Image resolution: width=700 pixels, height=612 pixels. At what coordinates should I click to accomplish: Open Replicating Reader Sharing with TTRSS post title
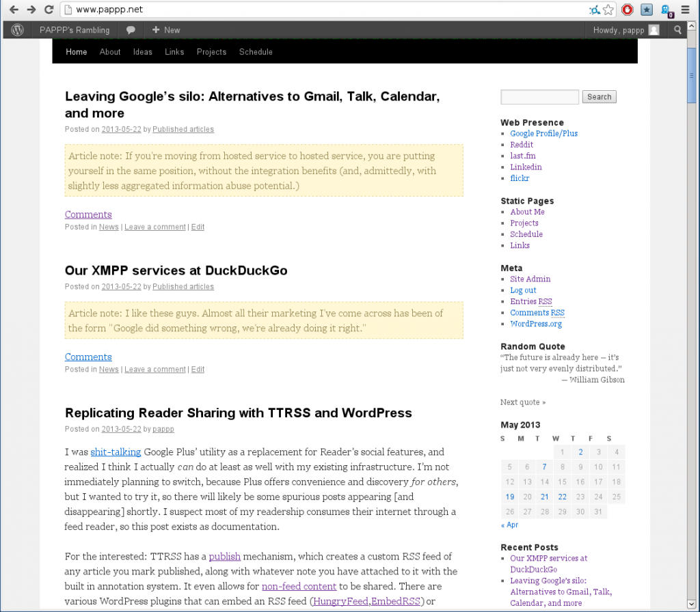tap(238, 413)
